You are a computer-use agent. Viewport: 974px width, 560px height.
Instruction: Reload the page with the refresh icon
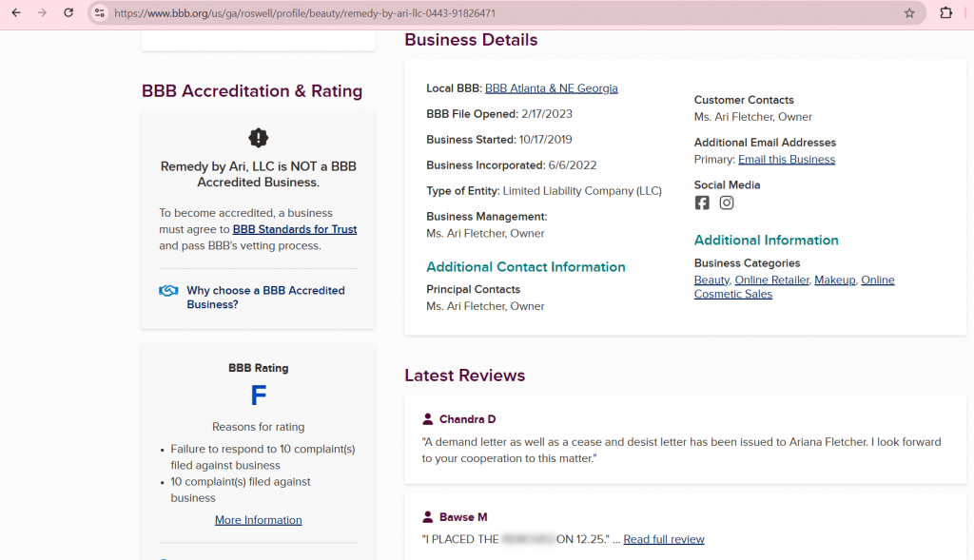pos(68,13)
